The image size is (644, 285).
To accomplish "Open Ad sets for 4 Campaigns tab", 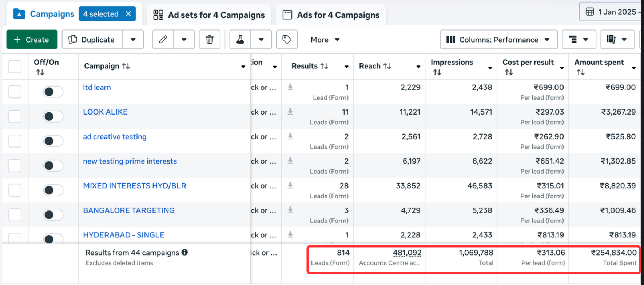I will coord(209,15).
